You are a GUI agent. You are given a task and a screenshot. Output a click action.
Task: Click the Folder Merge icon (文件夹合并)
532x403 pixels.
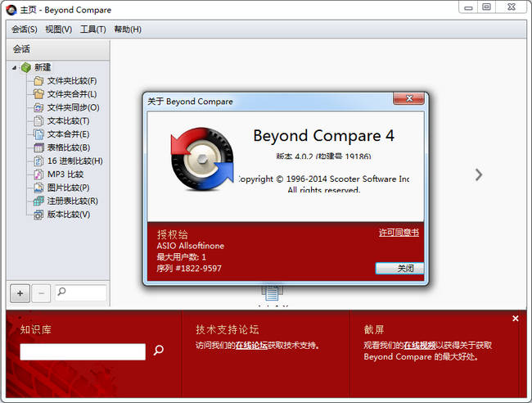click(38, 94)
